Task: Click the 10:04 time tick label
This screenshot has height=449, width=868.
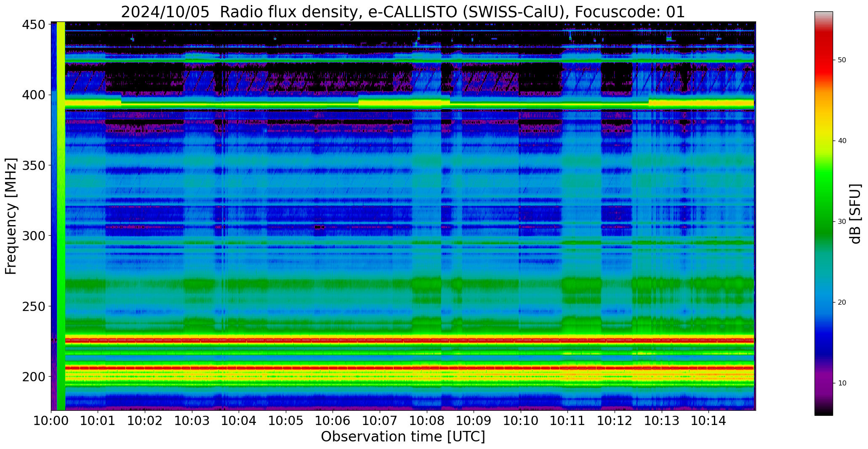Action: (x=239, y=420)
